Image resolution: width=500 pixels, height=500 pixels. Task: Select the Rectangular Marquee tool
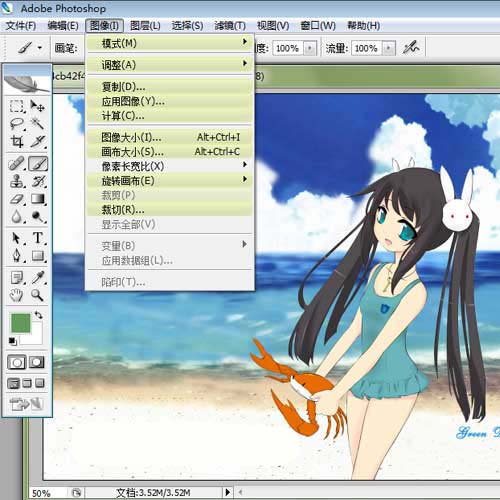(17, 106)
